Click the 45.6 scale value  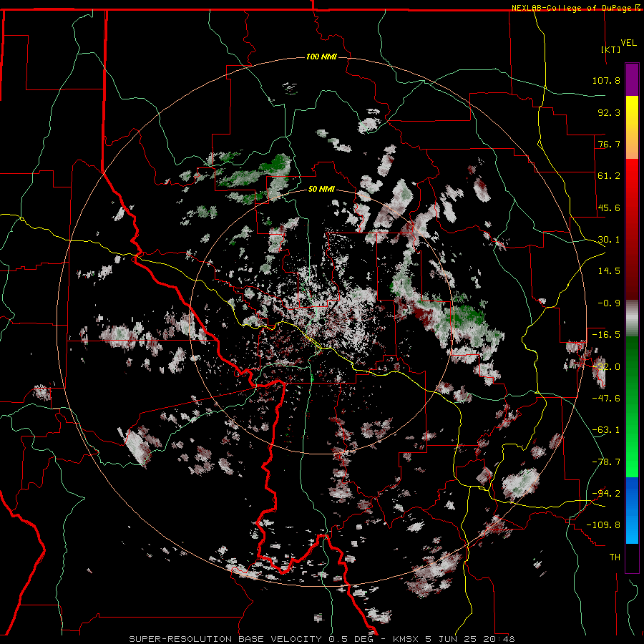pyautogui.click(x=609, y=208)
